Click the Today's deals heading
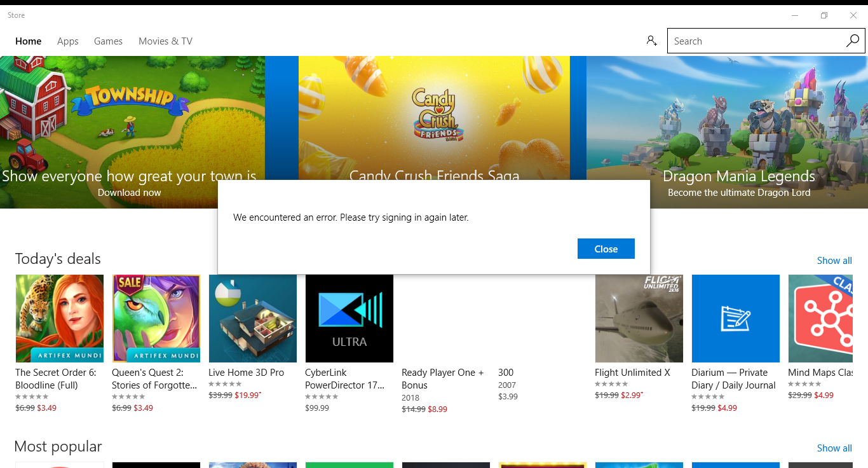Viewport: 868px width, 468px height. click(58, 259)
